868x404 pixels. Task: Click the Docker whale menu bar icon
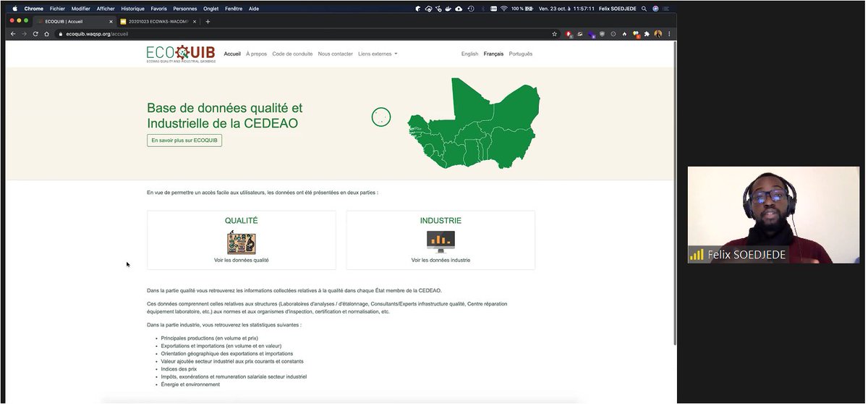[x=448, y=9]
